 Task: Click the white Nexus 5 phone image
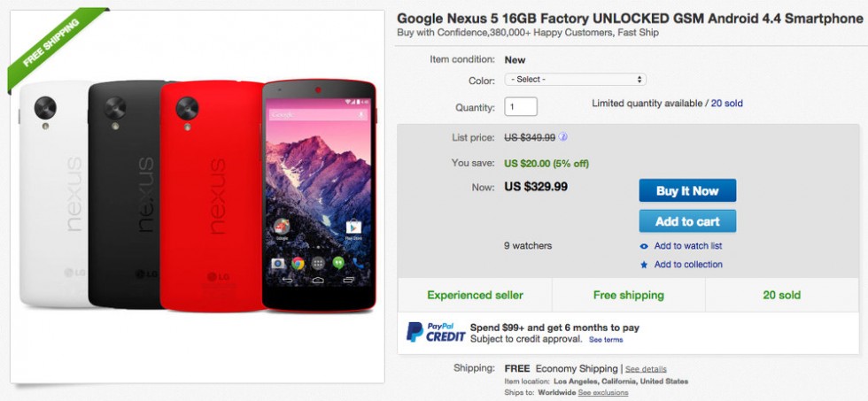(x=51, y=195)
